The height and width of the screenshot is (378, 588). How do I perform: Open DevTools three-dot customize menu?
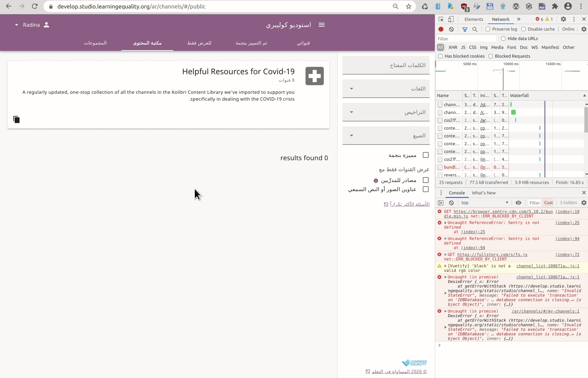point(574,19)
